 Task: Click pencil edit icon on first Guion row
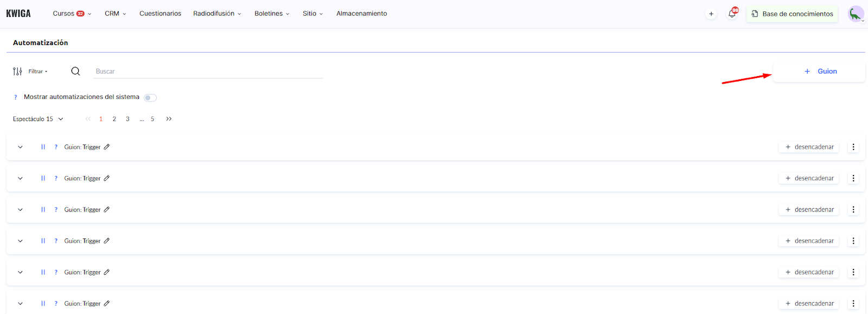pyautogui.click(x=107, y=147)
